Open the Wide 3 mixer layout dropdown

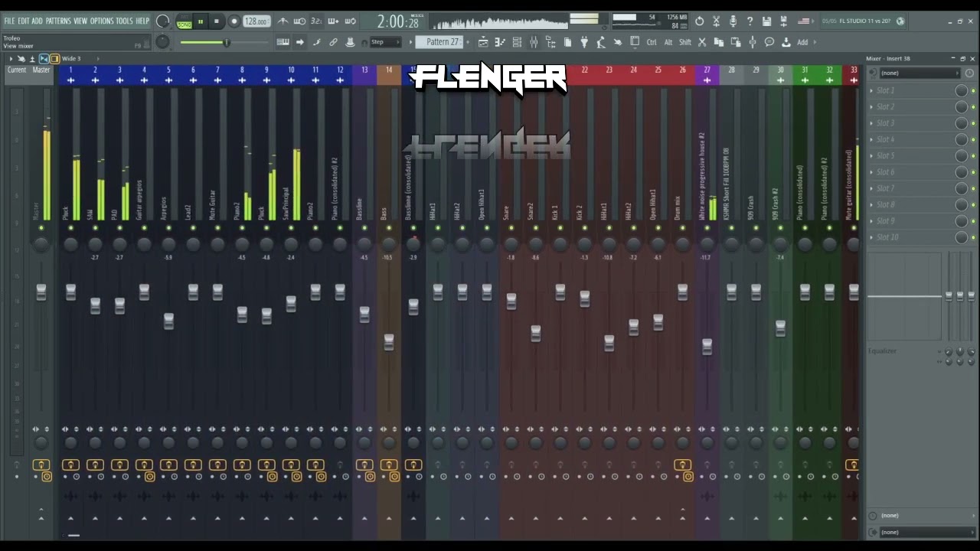point(72,58)
